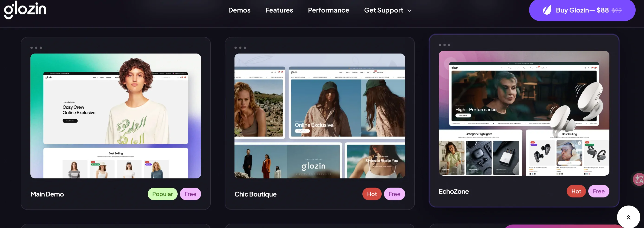Click the Free badge on EchoZone

click(x=598, y=191)
